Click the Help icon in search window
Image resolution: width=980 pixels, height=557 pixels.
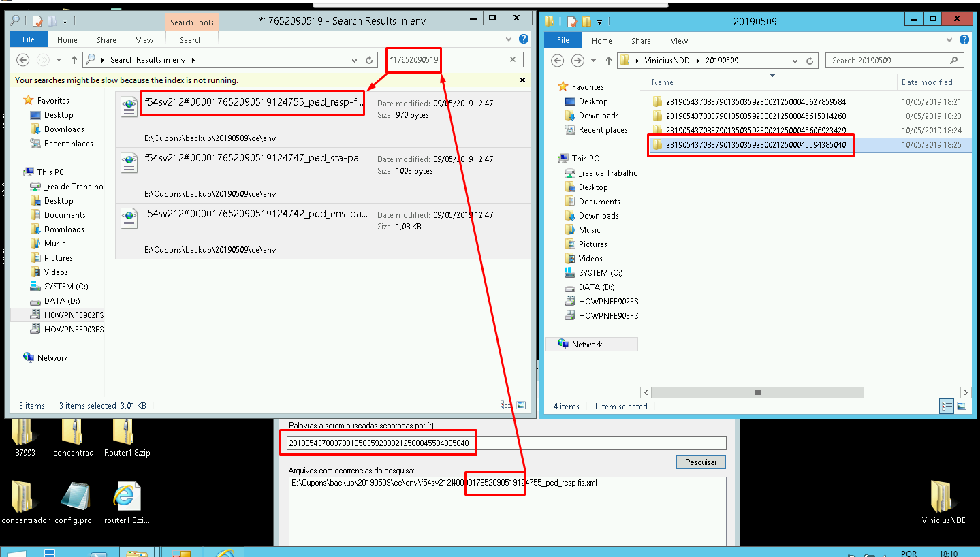[x=523, y=40]
